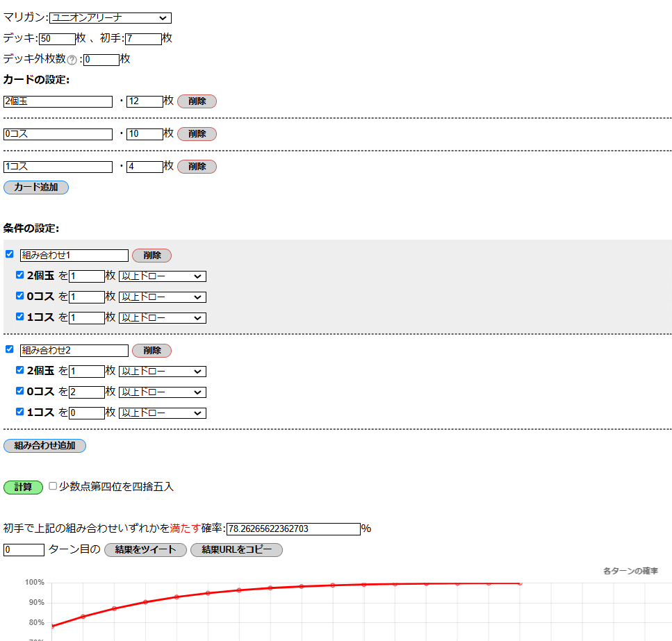Click the ターン目 number field
This screenshot has height=641, width=672.
[x=24, y=550]
